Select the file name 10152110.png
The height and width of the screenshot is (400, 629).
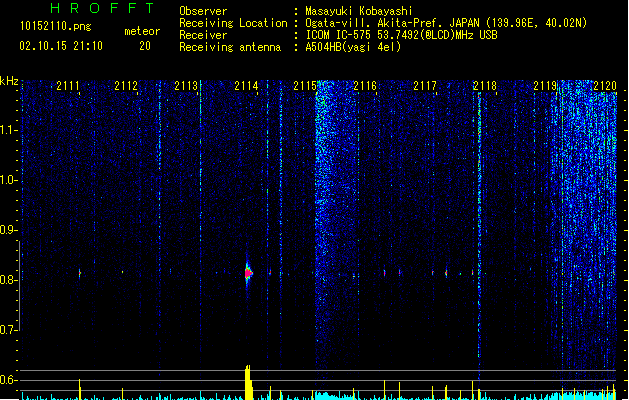click(56, 26)
